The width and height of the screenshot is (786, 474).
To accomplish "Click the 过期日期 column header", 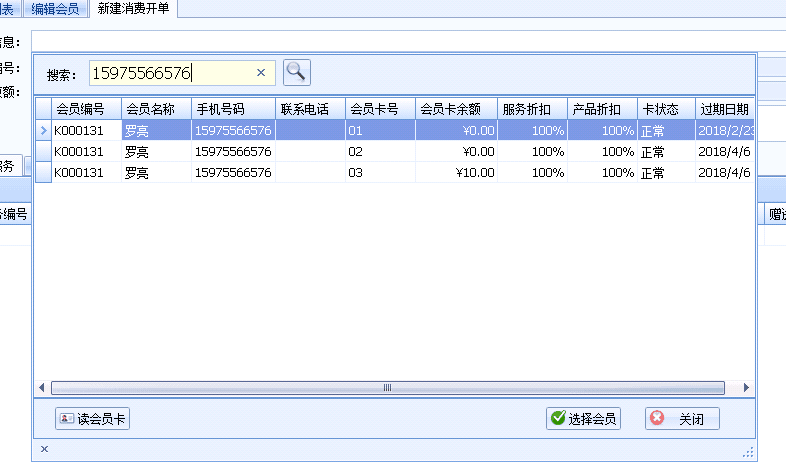I will tap(724, 108).
